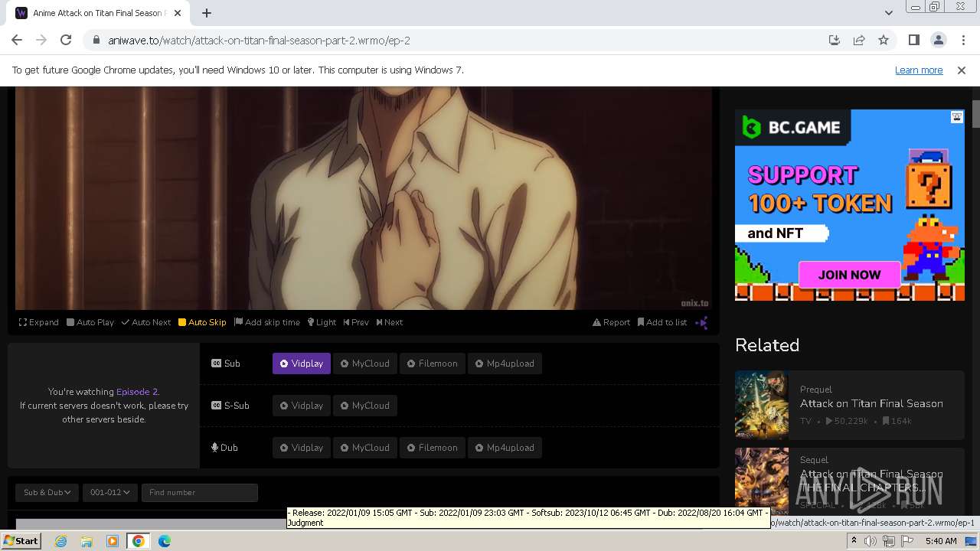Click the ad info icon on the banner
Image resolution: width=980 pixels, height=551 pixels.
(957, 117)
